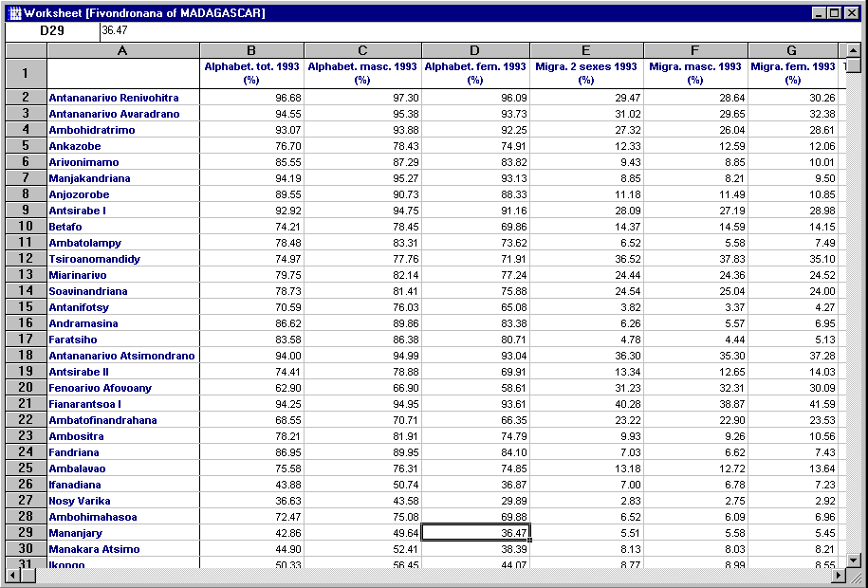Select the Ambatofinandrahana cell
This screenshot has width=868, height=588.
(x=123, y=420)
